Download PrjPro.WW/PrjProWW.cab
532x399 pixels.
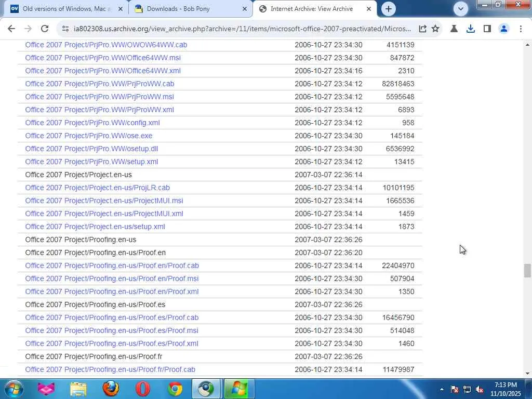tap(99, 84)
